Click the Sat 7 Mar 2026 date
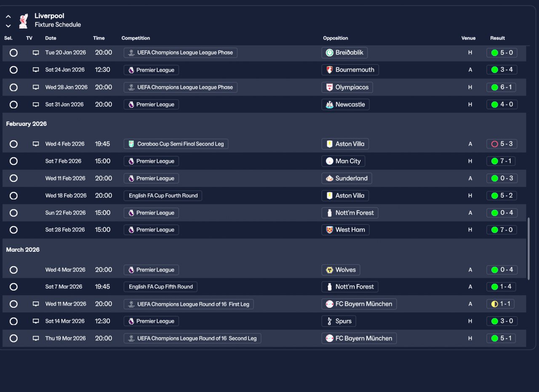This screenshot has width=539, height=392. tap(64, 287)
